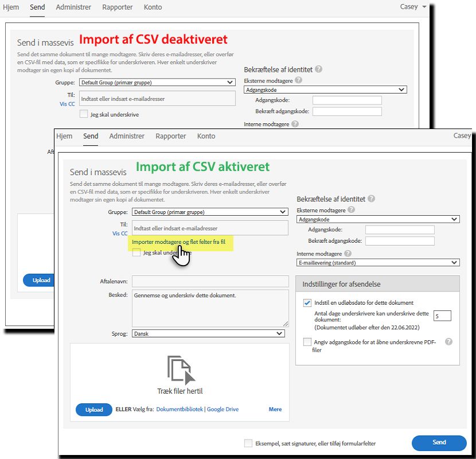This screenshot has height=459, width=476.
Task: Go to the Hjem tab
Action: point(64,136)
